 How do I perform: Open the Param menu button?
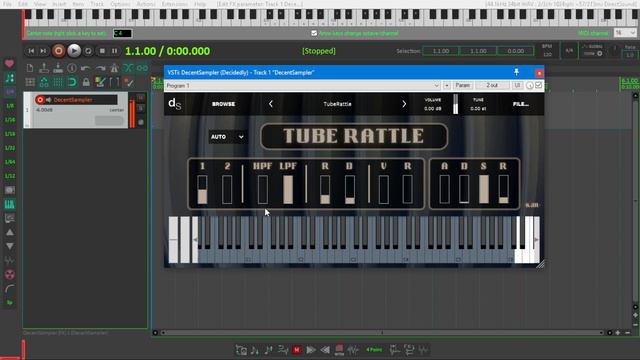(462, 85)
